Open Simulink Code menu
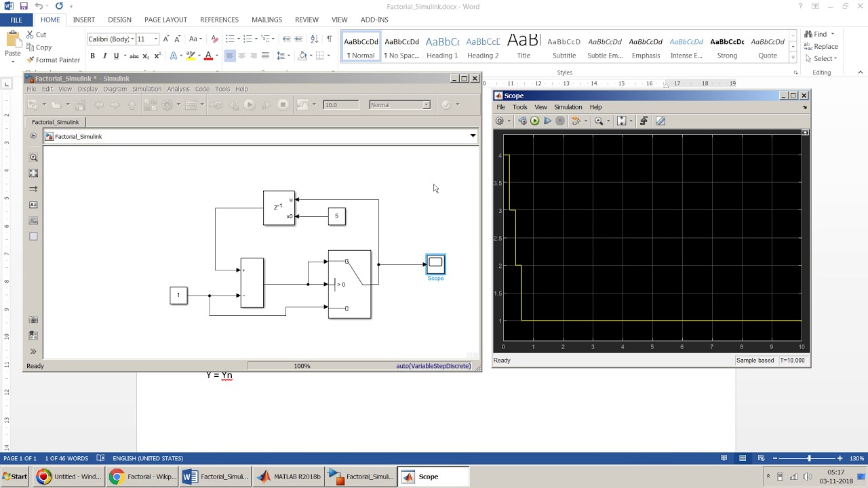The height and width of the screenshot is (488, 868). point(202,89)
